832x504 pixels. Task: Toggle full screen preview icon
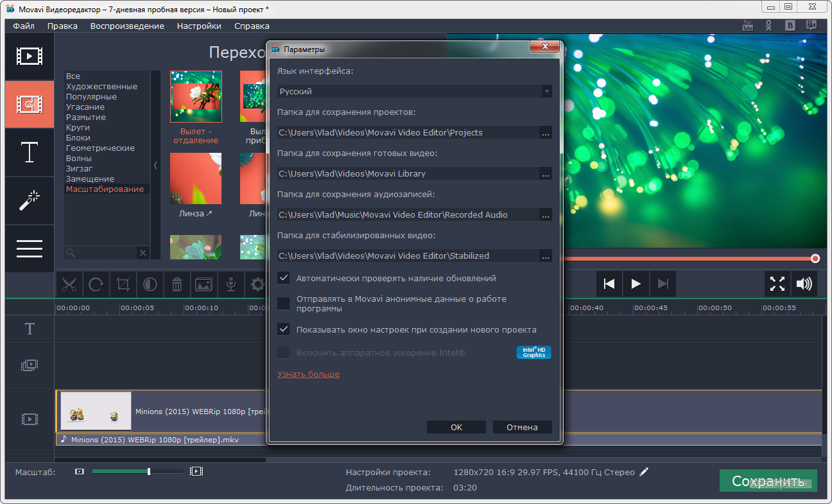tap(777, 284)
